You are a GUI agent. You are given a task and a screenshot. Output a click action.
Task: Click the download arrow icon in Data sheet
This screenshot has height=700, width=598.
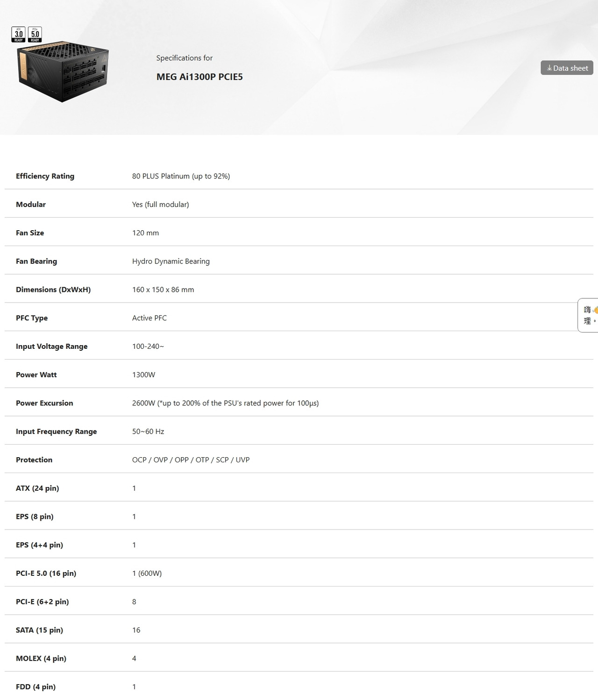(x=549, y=68)
